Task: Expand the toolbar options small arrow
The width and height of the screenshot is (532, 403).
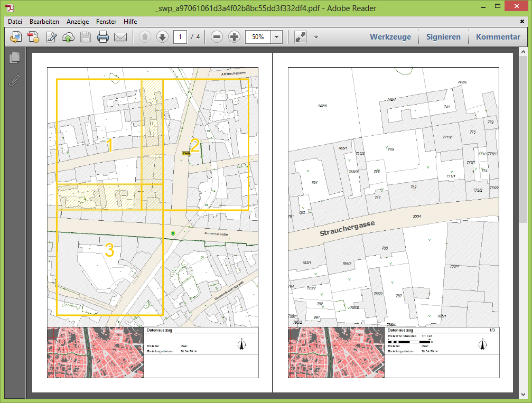Action: click(316, 37)
